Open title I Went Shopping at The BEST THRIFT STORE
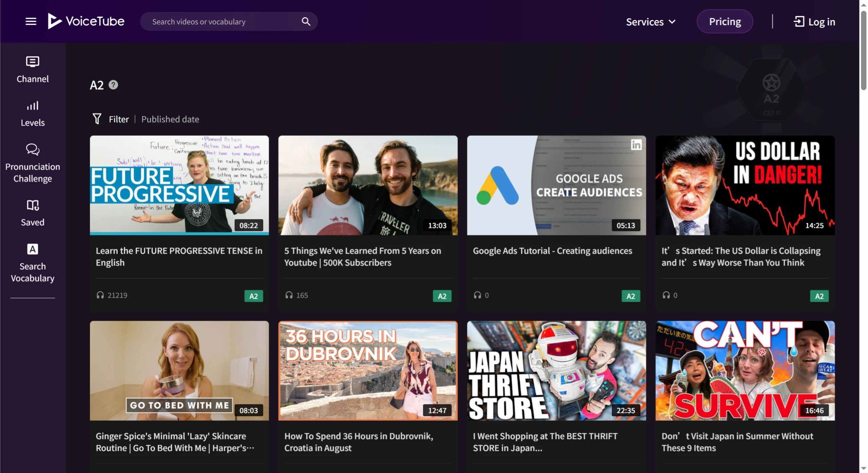868x473 pixels. pos(545,442)
